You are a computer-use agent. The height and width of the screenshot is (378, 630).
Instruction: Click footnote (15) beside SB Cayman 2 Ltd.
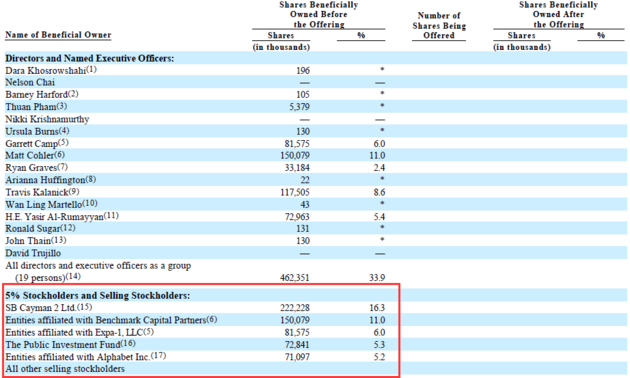pyautogui.click(x=85, y=307)
